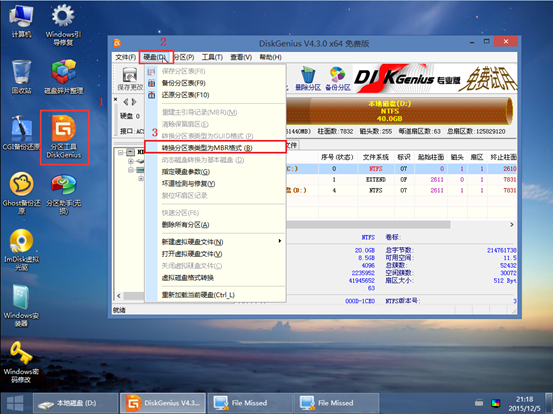The height and width of the screenshot is (414, 553).
Task: Go to previous disk with left arrow
Action: [x=126, y=102]
